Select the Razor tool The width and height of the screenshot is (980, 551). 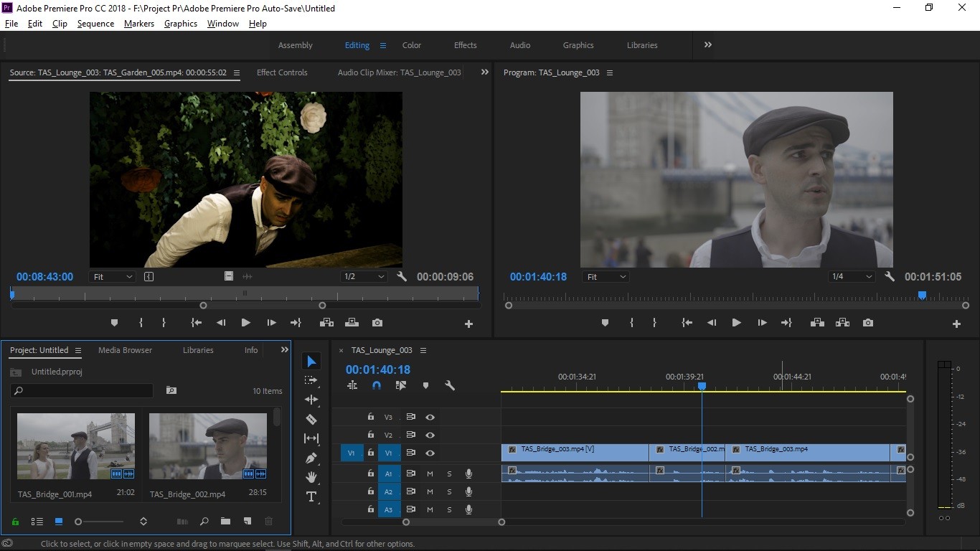point(311,419)
